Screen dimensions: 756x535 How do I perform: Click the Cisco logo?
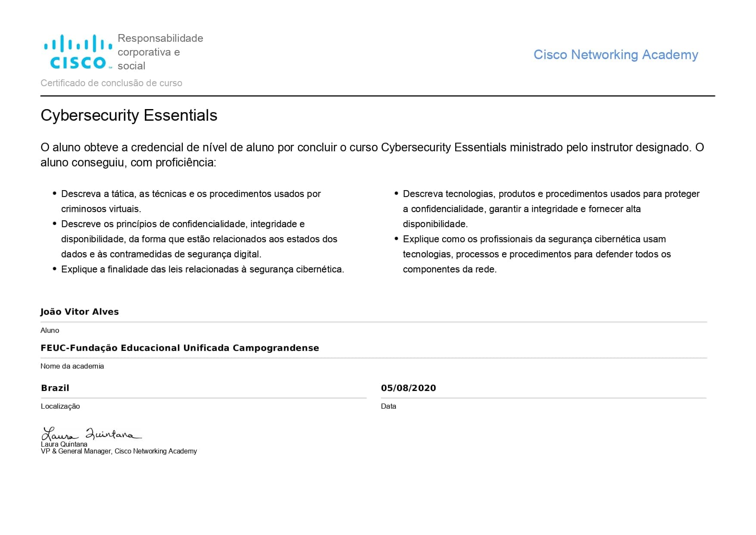coord(78,52)
